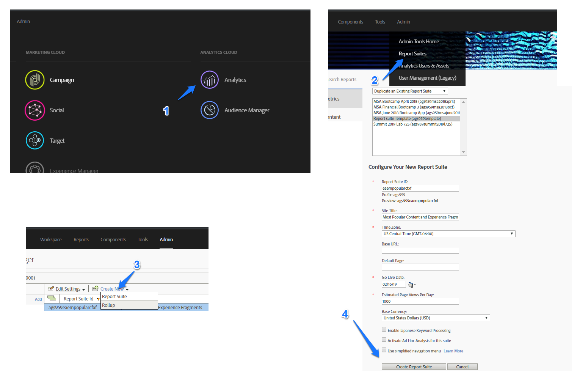Enable Japanese Keyword Processing

point(384,329)
